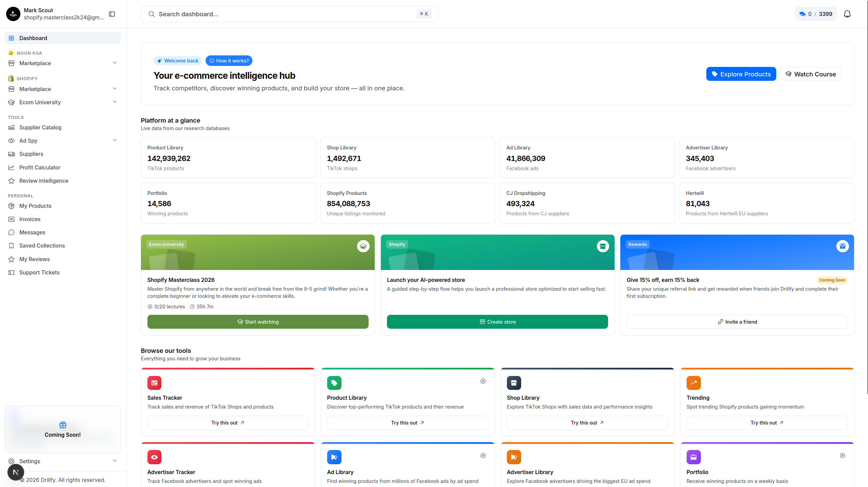Open Supplier Catalog in sidebar
The width and height of the screenshot is (868, 487).
click(63, 127)
